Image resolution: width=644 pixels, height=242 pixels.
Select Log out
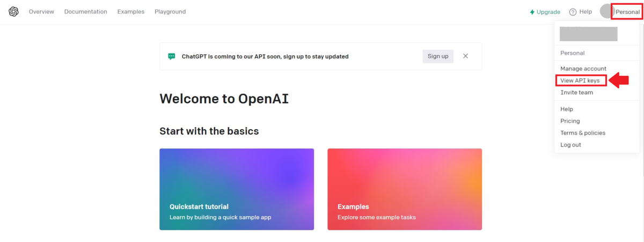coord(570,145)
